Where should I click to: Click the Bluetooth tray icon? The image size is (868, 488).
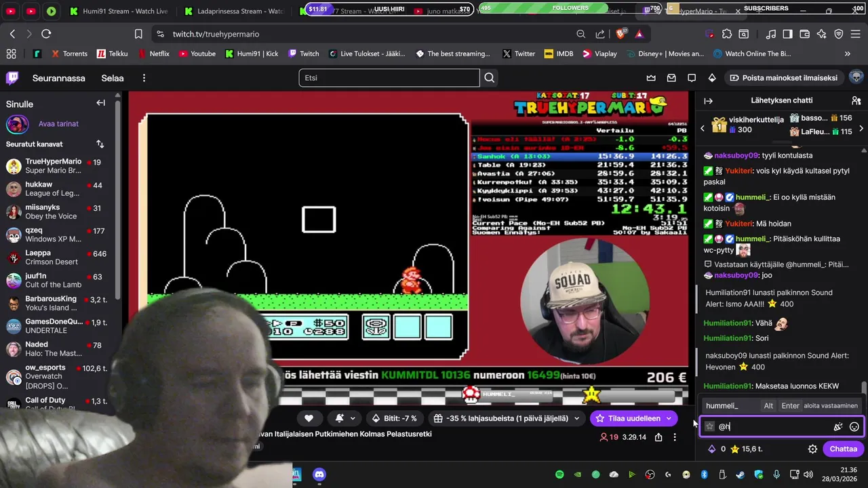coord(704,474)
